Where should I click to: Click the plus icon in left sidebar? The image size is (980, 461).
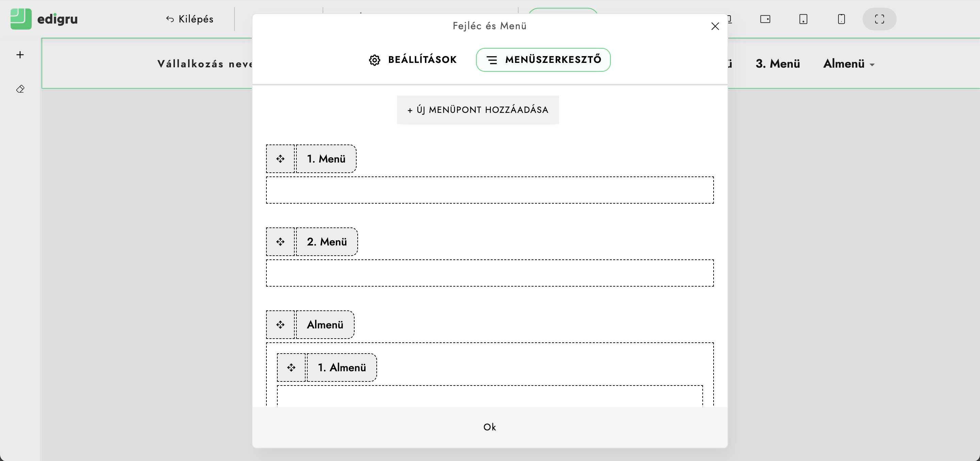(x=20, y=55)
